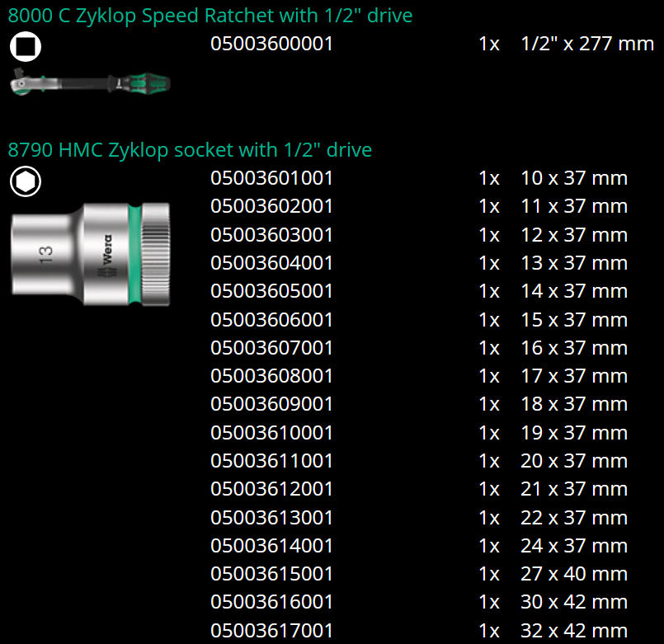The image size is (664, 644).
Task: Click the 27 x 40 mm size
Action: 574,574
